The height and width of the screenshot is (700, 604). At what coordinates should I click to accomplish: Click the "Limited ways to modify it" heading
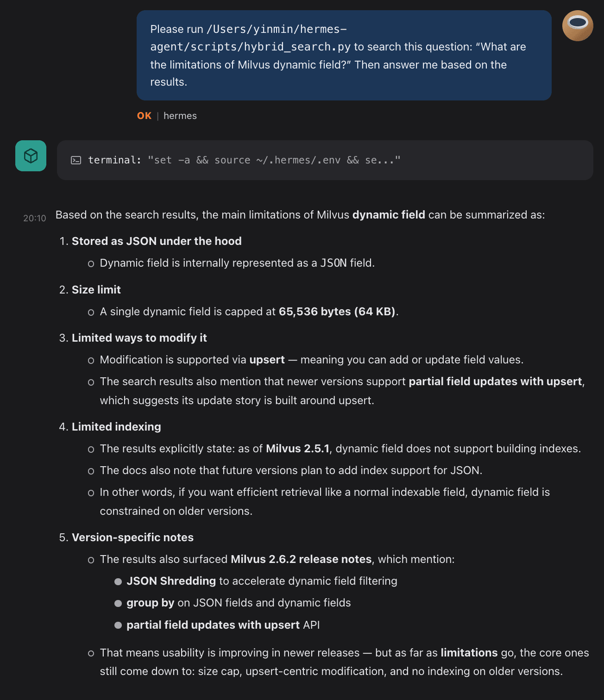click(139, 338)
